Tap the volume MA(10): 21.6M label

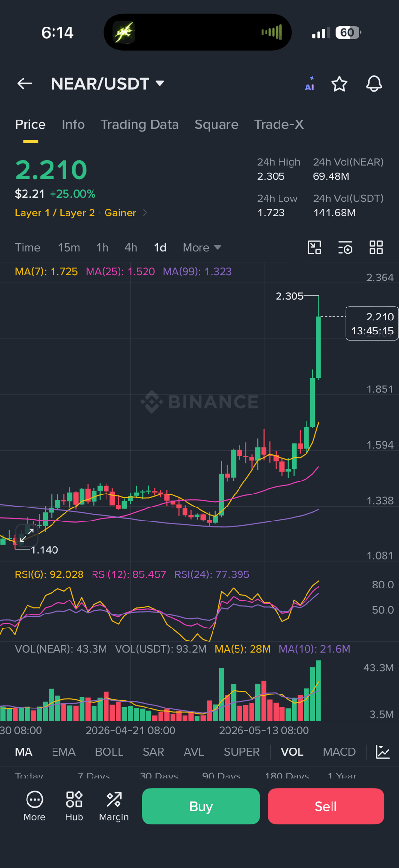(315, 649)
